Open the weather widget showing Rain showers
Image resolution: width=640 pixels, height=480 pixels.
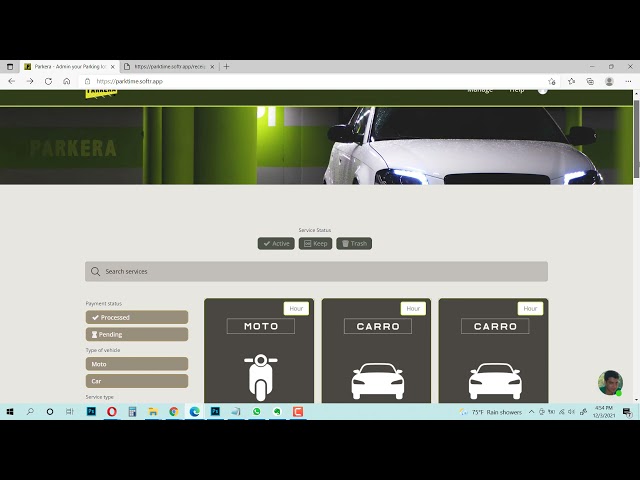tap(491, 412)
